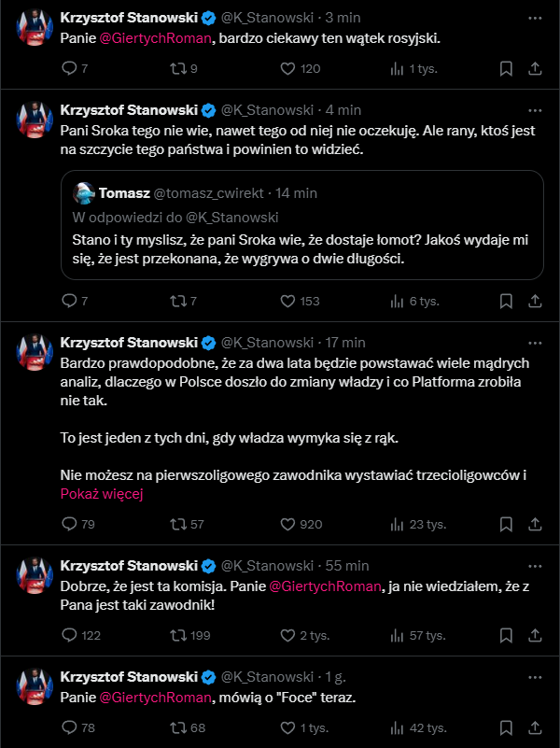
Task: Open @GiertychRoman mention in 55 min tweet
Action: pyautogui.click(x=326, y=586)
